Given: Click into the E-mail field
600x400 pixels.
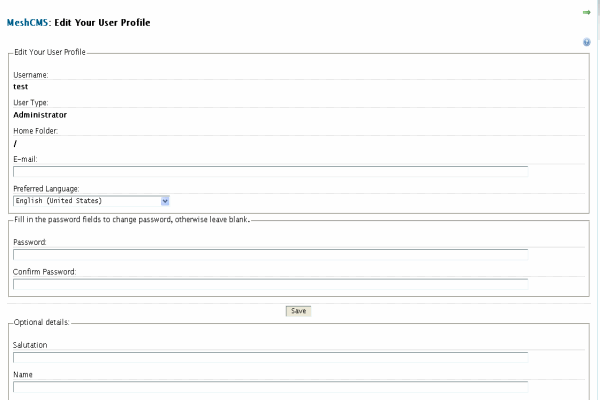Looking at the screenshot, I should click(x=271, y=171).
